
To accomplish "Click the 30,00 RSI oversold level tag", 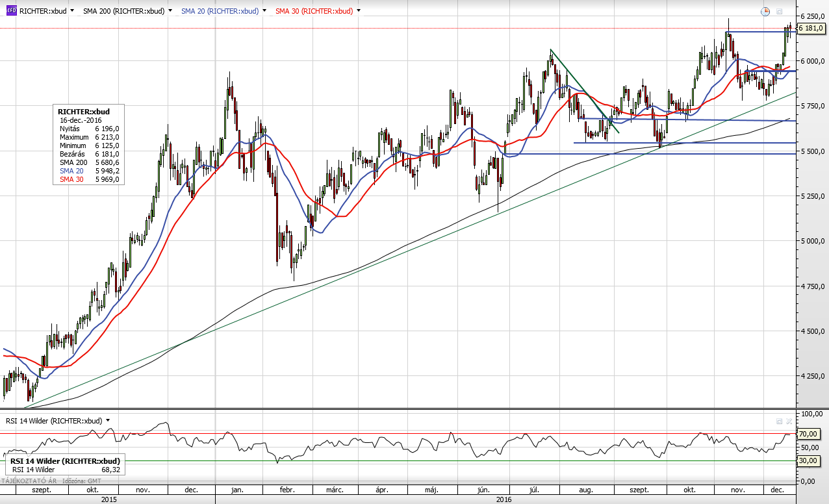I will pyautogui.click(x=810, y=460).
